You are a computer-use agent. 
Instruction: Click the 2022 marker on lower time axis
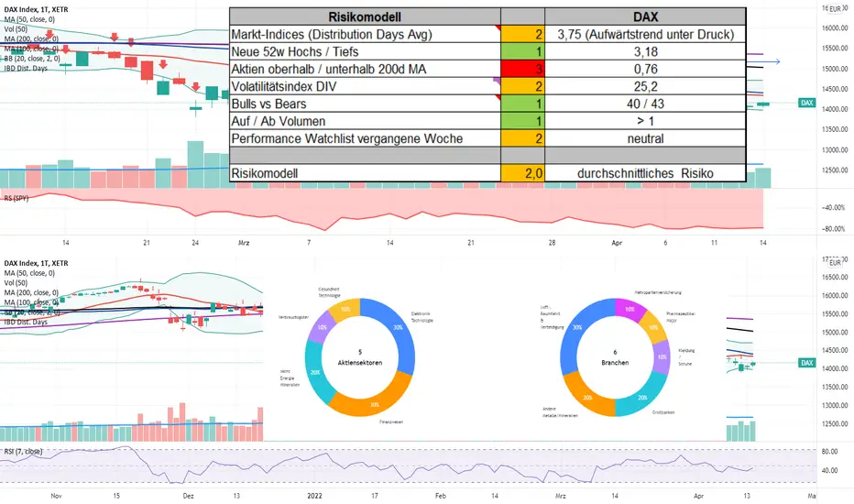click(315, 496)
